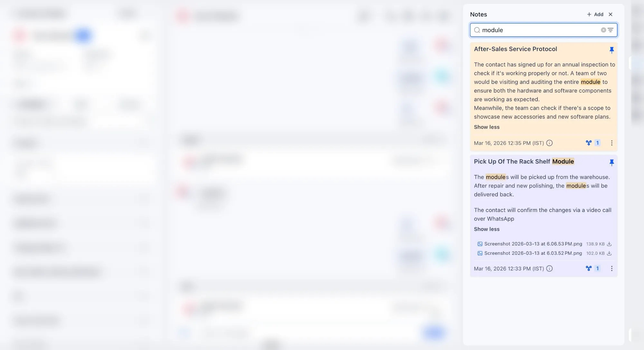Collapse the Rack Shelf note with Show less

[487, 229]
